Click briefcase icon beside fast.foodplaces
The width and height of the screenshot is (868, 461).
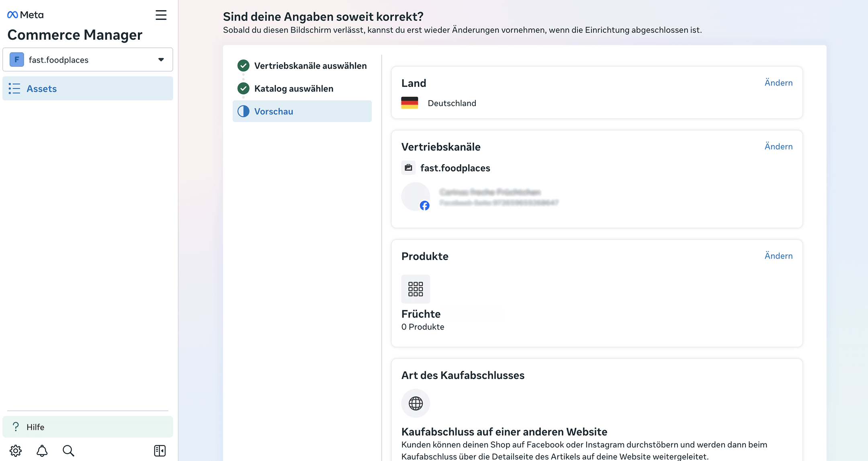click(x=408, y=168)
